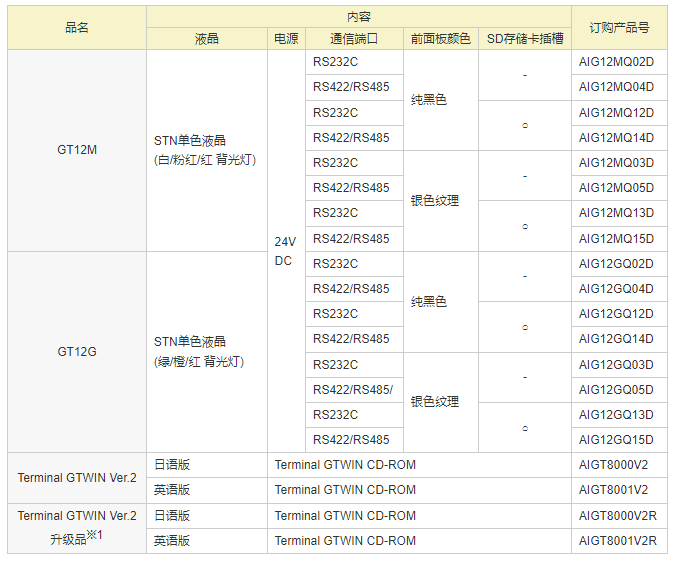Click product number AIG12MQ02D
This screenshot has height=562, width=678.
pos(616,62)
